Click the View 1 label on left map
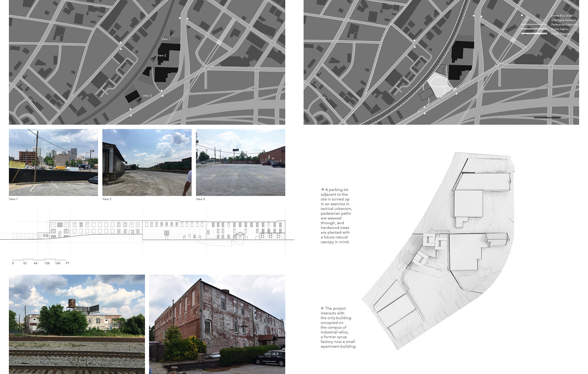This screenshot has height=374, width=588. (166, 39)
